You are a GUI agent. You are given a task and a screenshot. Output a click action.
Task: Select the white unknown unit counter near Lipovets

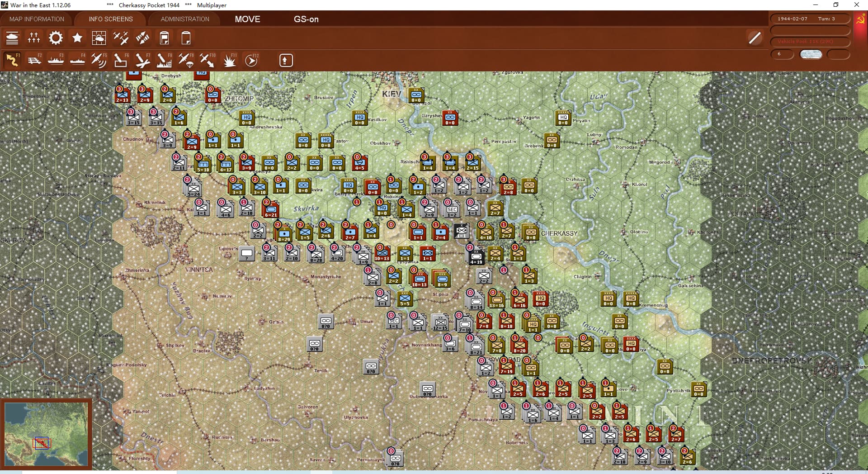[247, 254]
